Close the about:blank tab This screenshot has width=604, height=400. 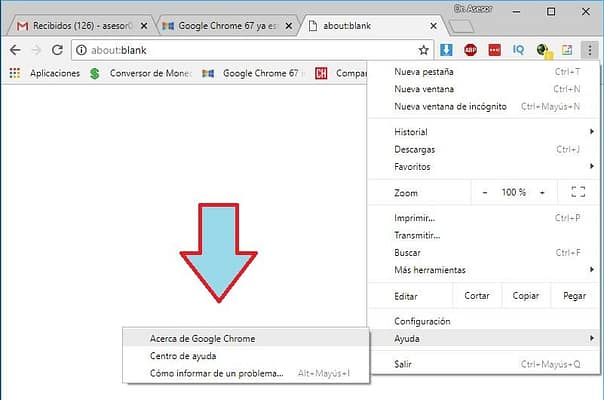pos(433,26)
